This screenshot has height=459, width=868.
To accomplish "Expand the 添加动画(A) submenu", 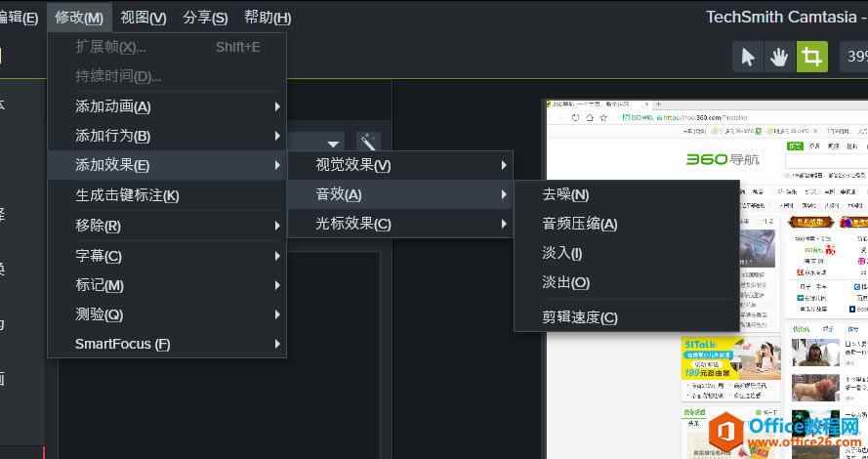I will pyautogui.click(x=167, y=106).
